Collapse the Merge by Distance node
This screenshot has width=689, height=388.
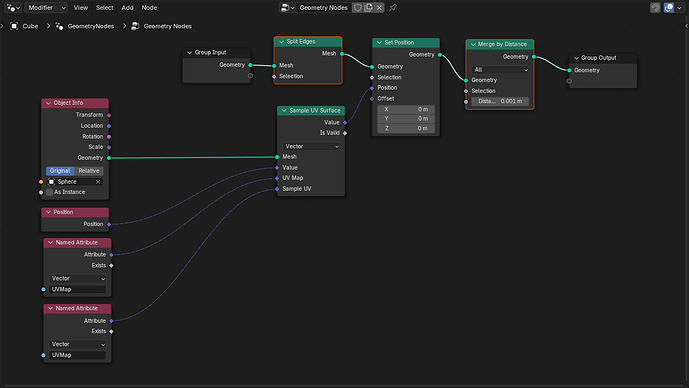point(473,44)
